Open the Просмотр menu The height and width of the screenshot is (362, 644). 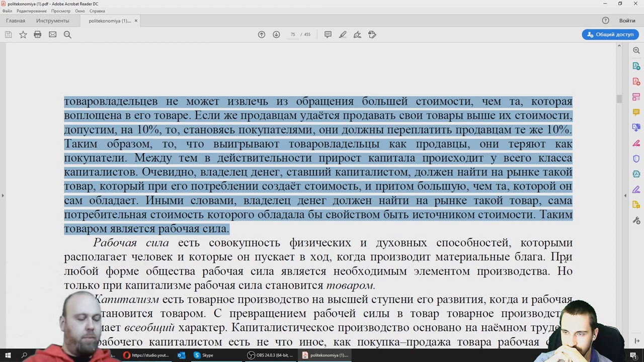pos(61,11)
